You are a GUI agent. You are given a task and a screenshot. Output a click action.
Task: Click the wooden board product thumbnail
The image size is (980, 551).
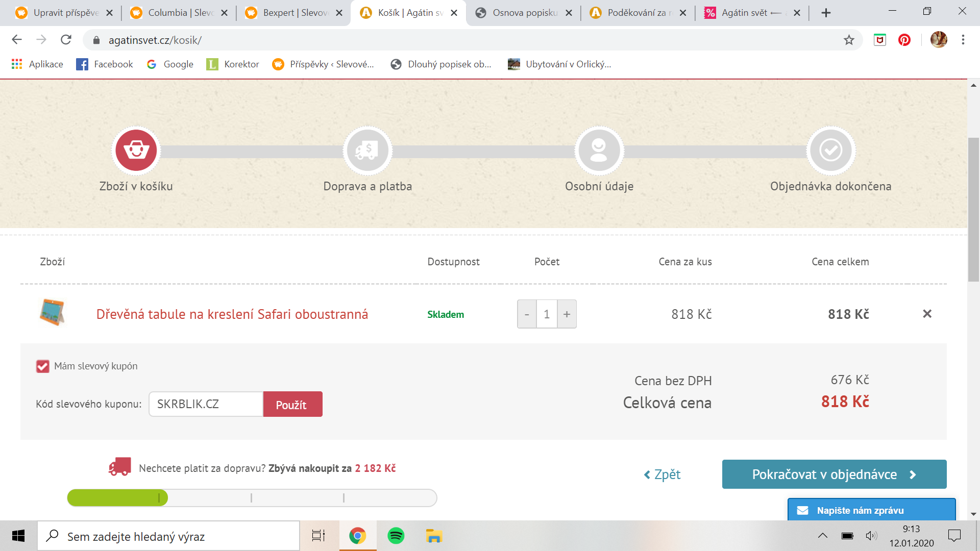point(52,312)
